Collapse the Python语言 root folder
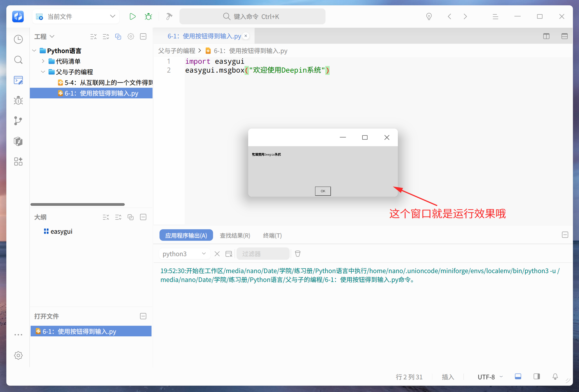579x392 pixels. tap(34, 51)
